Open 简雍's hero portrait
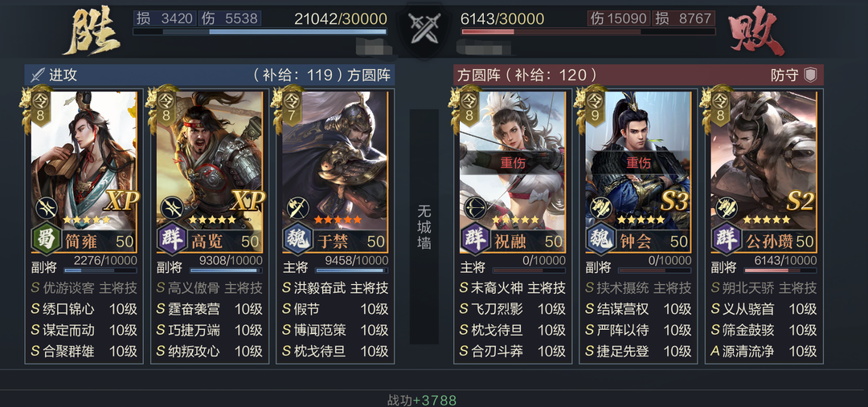Viewport: 868px width, 407px height. (x=84, y=161)
